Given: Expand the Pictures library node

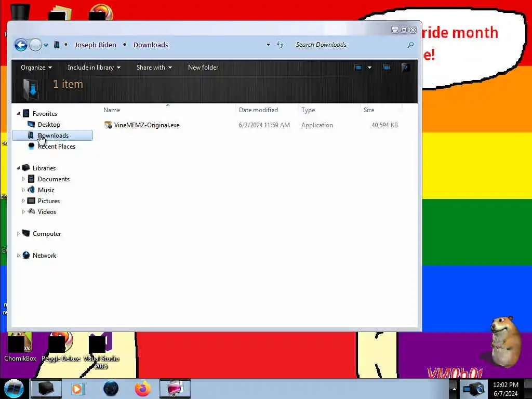Looking at the screenshot, I should 23,201.
